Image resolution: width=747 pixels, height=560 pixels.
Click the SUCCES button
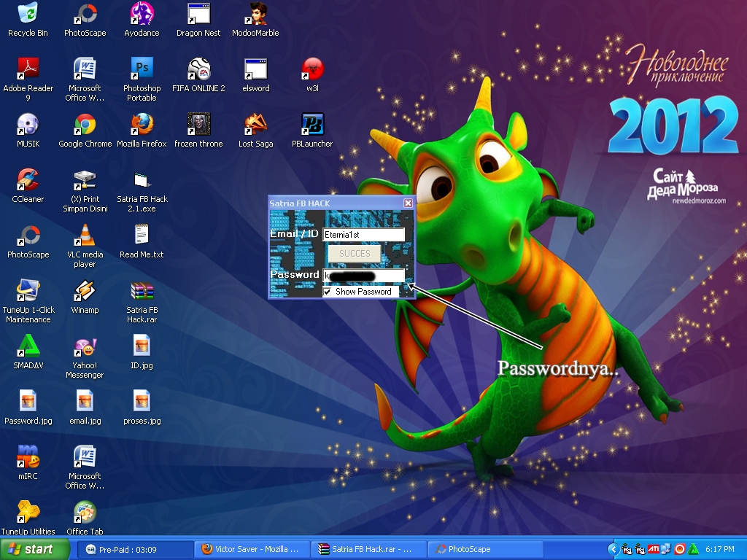(355, 253)
